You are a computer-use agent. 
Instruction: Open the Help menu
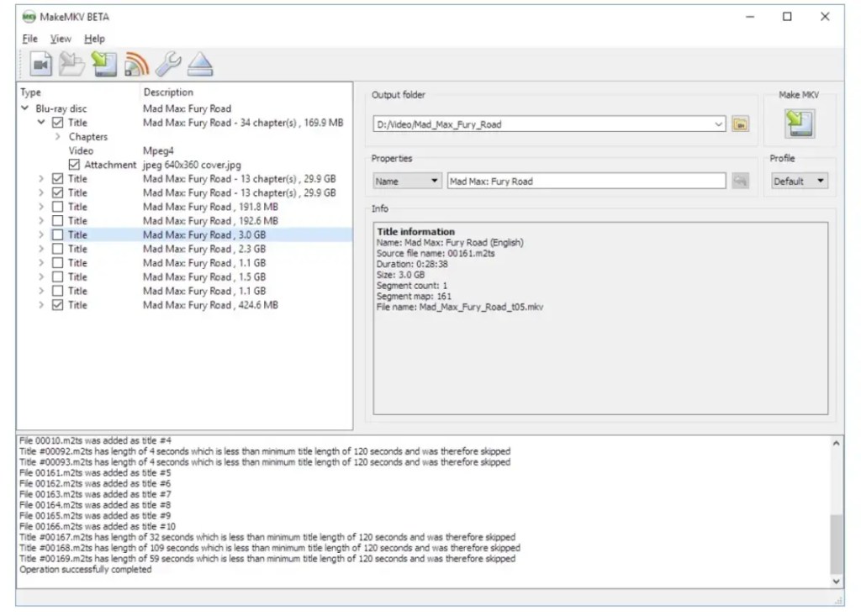[94, 39]
